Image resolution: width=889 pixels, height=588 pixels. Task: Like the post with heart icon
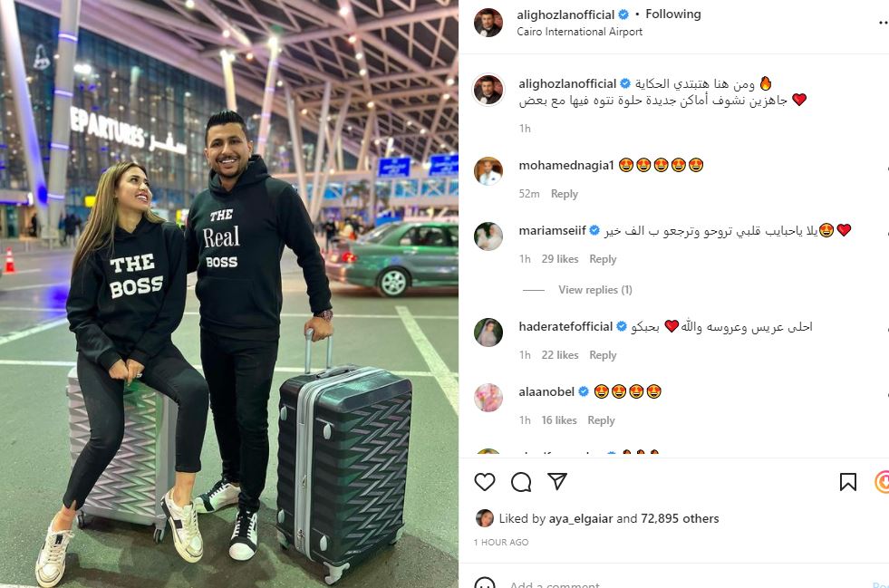tap(485, 482)
